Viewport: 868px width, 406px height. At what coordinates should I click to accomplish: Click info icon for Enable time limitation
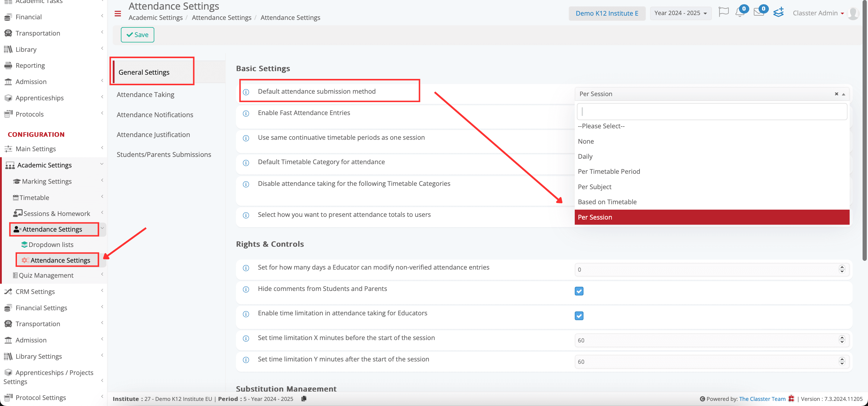click(246, 314)
